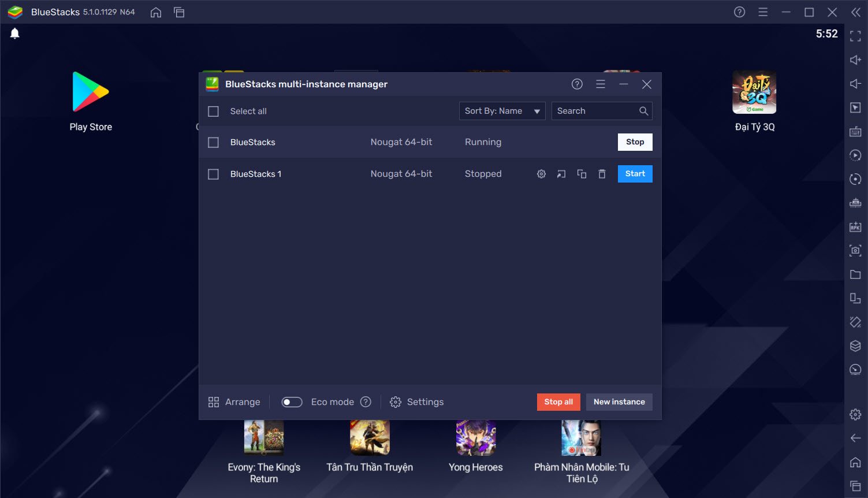
Task: Click the notification bell icon
Action: tap(15, 34)
